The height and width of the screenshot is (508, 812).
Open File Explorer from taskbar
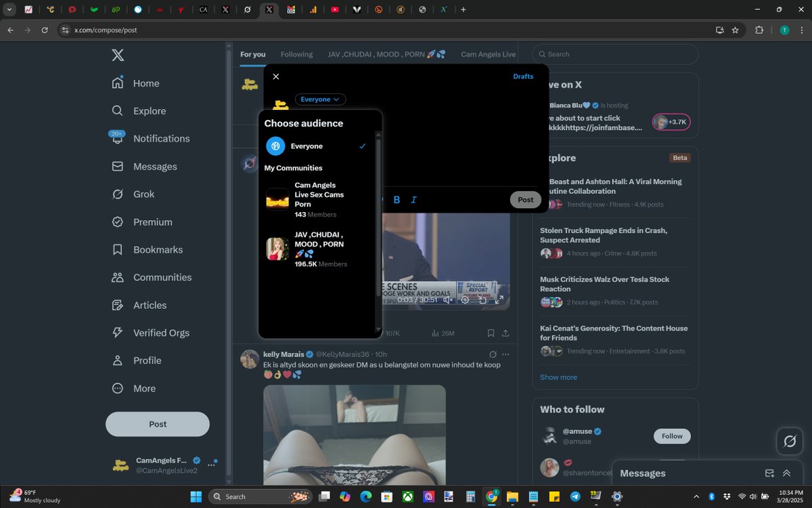pos(512,496)
